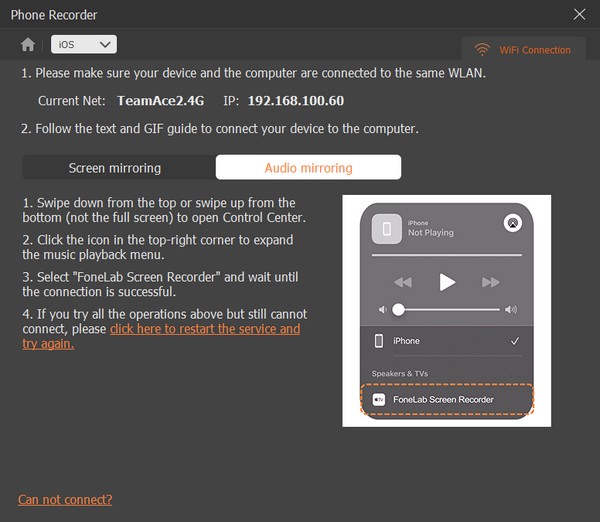Click the Apple TV icon beside FoneLab
Viewport: 600px width, 522px height.
coord(379,399)
